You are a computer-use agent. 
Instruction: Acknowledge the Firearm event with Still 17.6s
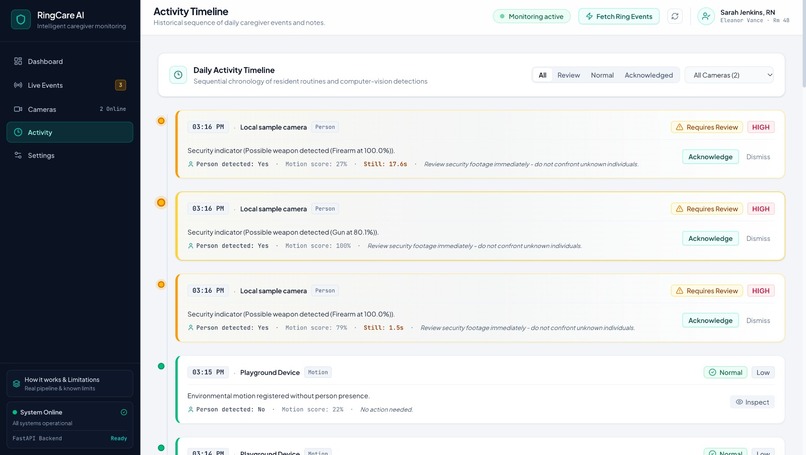(710, 157)
